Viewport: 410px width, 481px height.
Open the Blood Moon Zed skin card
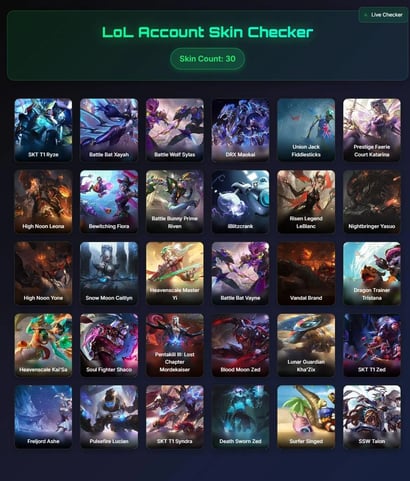click(240, 345)
